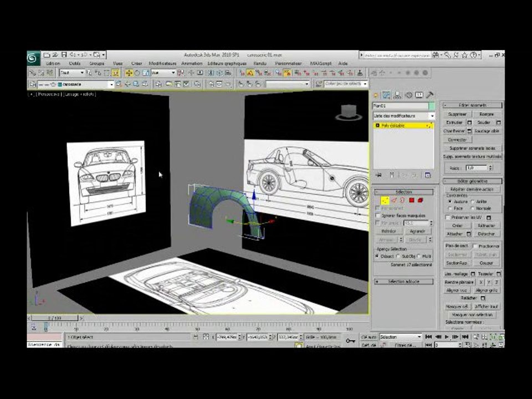Open the Modificateurs menu
The image size is (532, 399).
click(162, 63)
